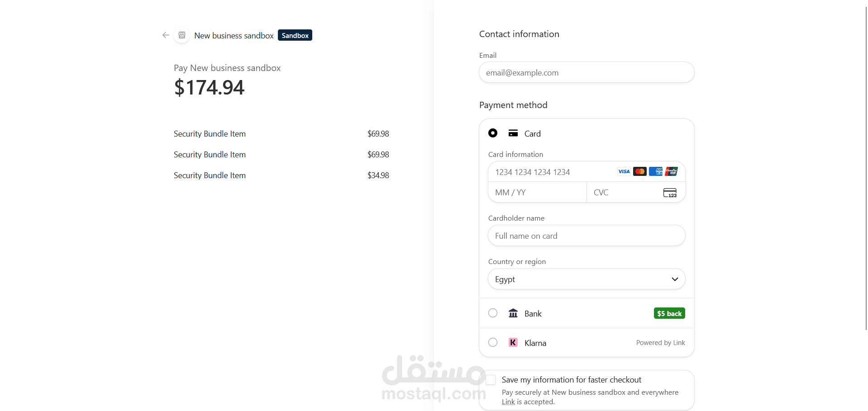Check Save my information for faster checkout
868x411 pixels.
[491, 380]
